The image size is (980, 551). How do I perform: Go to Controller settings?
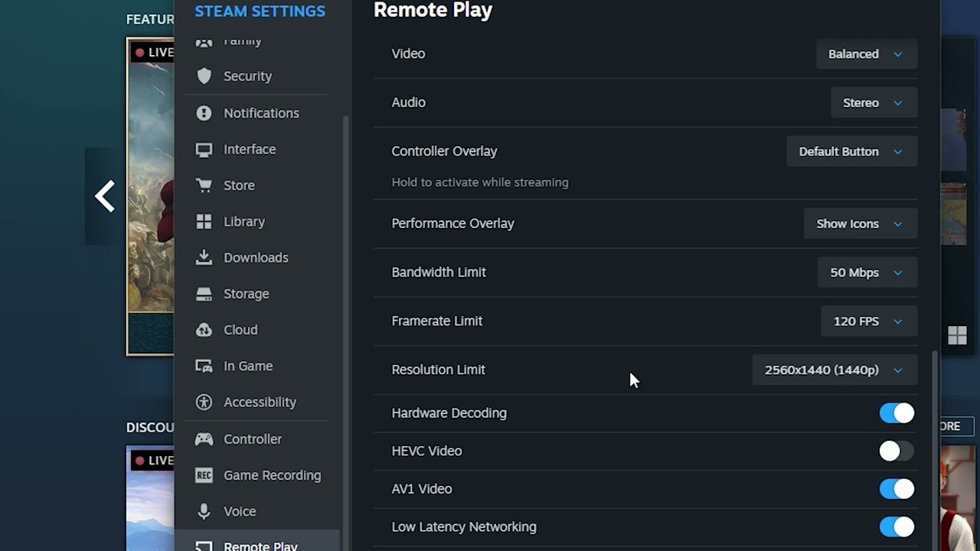tap(256, 439)
